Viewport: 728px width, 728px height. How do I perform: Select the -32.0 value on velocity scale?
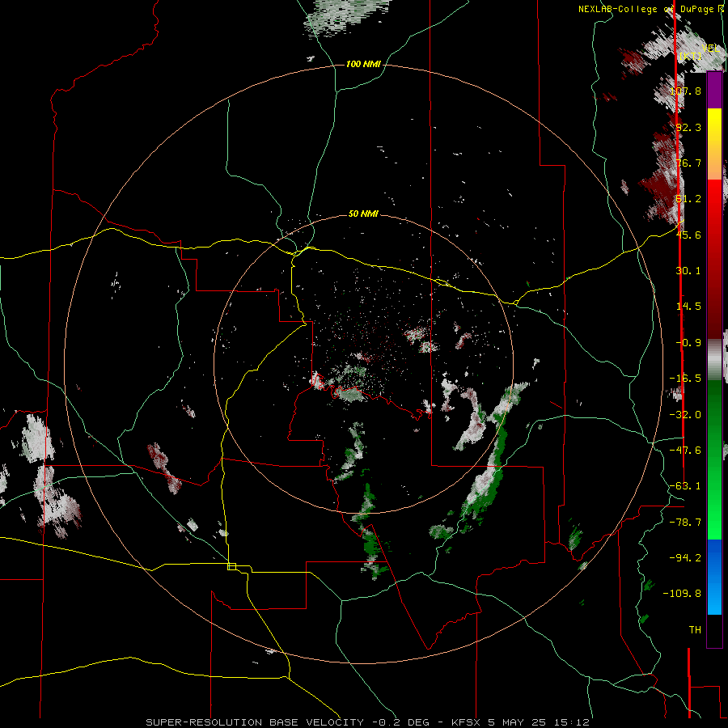(x=685, y=415)
